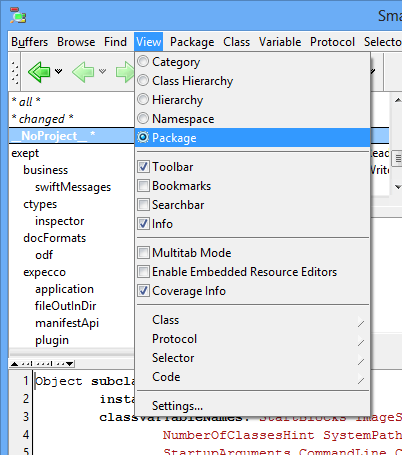
Task: Uncheck the Coverage Info option
Action: 143,290
